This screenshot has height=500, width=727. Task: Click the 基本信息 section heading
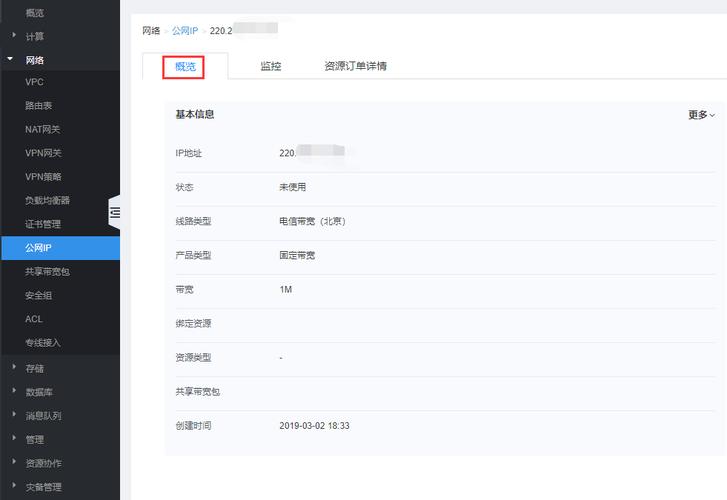tap(195, 114)
